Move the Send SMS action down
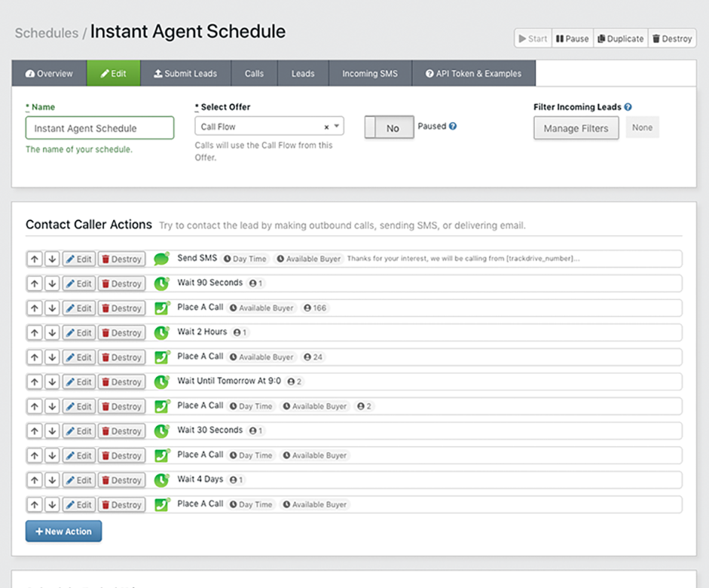 pyautogui.click(x=53, y=259)
